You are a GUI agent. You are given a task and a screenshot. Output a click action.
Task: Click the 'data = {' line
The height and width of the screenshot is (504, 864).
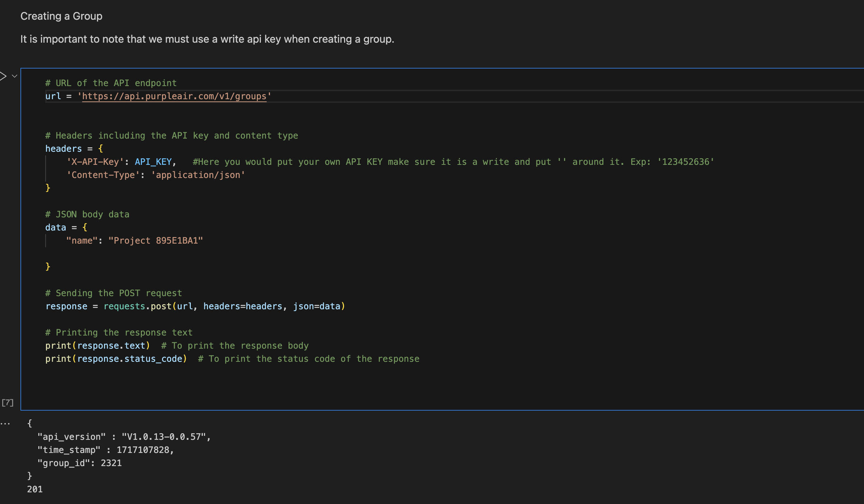tap(66, 228)
